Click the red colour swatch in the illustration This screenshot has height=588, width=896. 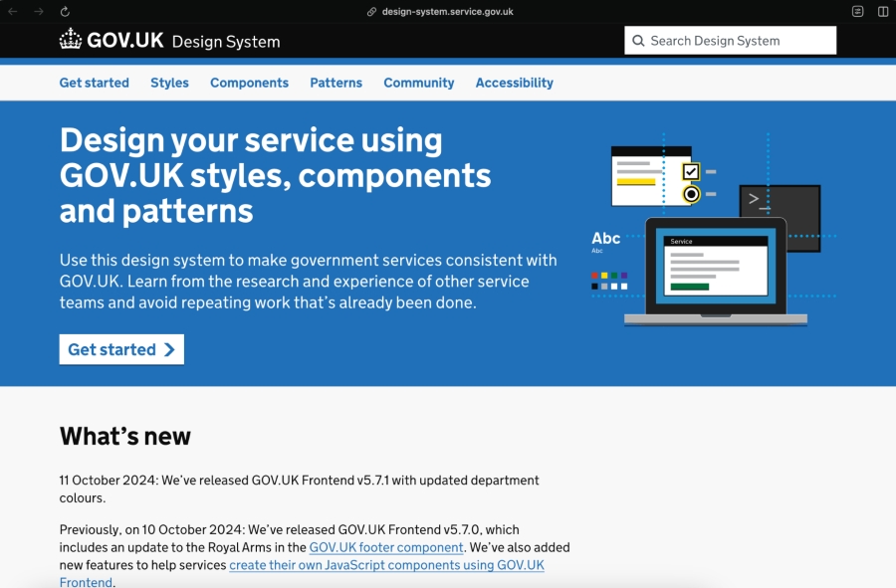tap(595, 276)
